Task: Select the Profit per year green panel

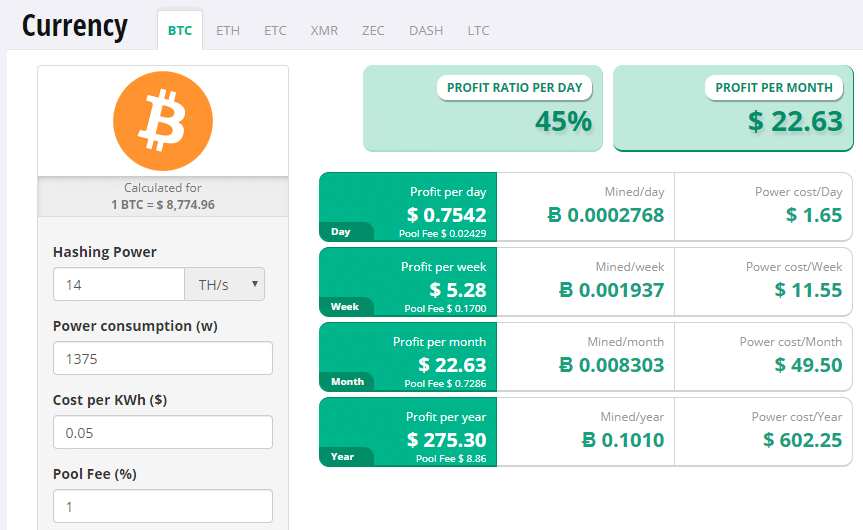Action: click(x=408, y=431)
